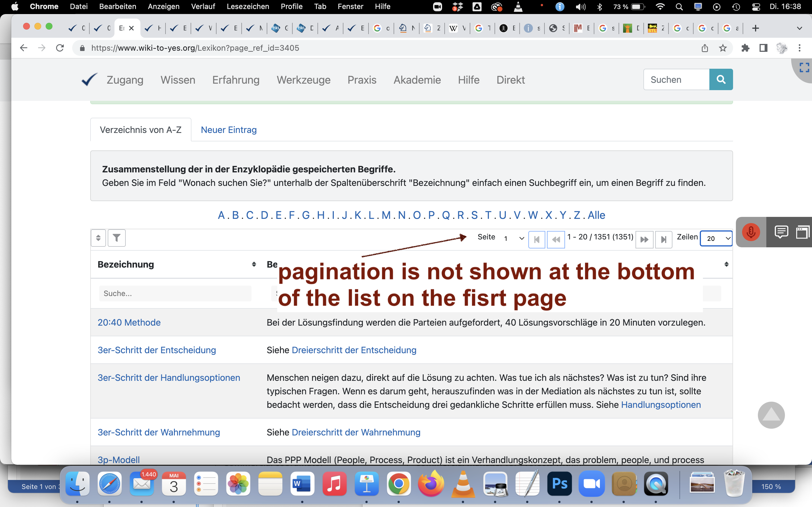Toggle sort on Bezeichnung column
This screenshot has width=812, height=507.
tap(254, 264)
